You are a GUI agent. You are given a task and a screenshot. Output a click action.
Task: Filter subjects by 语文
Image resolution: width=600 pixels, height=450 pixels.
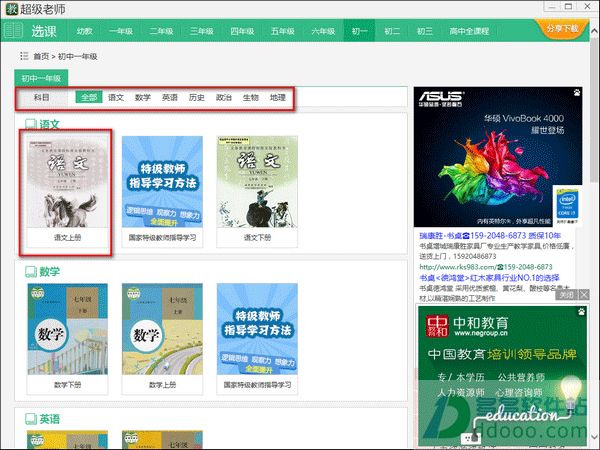coord(116,97)
